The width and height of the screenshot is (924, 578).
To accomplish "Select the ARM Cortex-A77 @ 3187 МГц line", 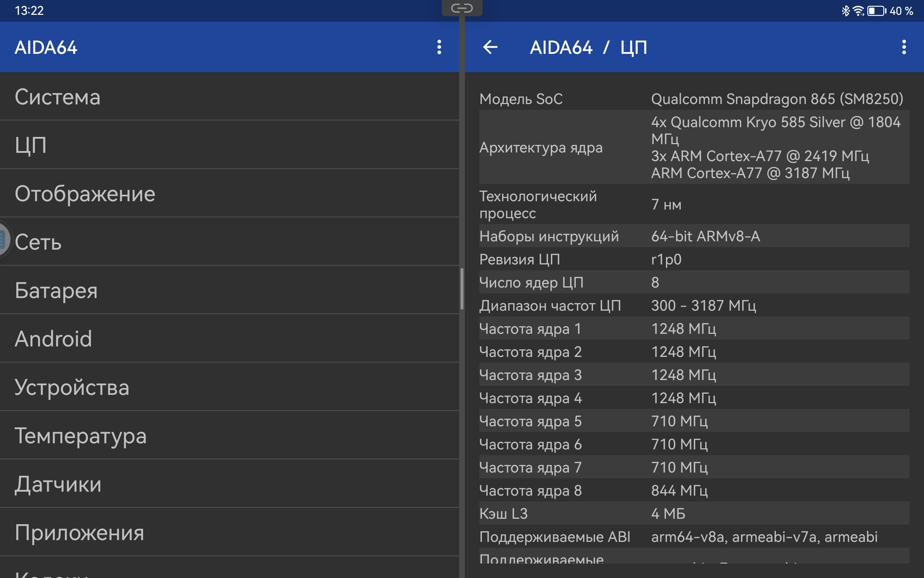I will click(x=750, y=173).
